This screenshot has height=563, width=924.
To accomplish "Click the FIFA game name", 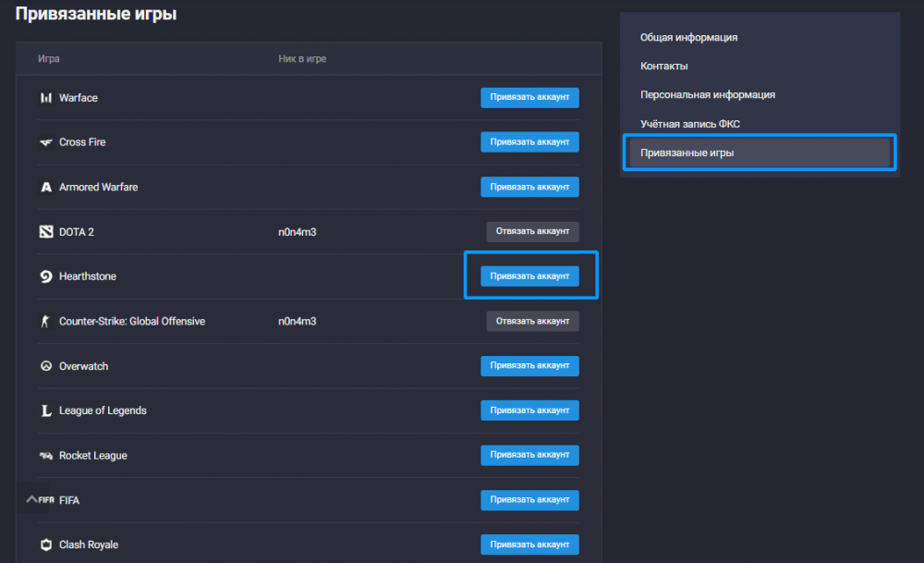I will coord(69,500).
